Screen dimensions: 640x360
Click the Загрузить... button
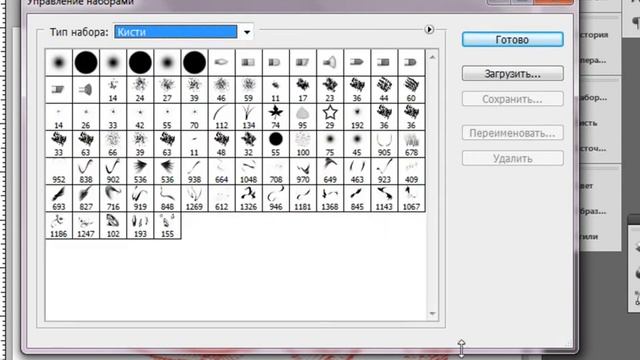point(513,74)
